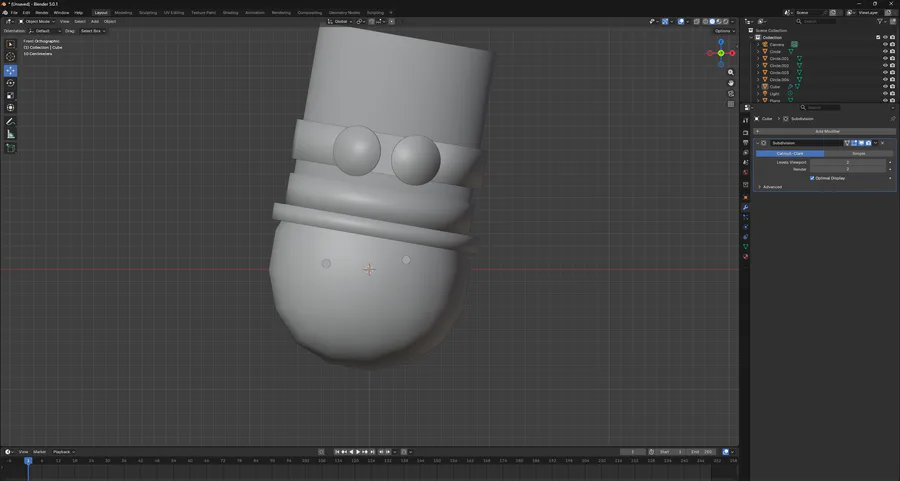This screenshot has width=900, height=481.
Task: Click the Add Modifier button
Action: pyautogui.click(x=824, y=131)
